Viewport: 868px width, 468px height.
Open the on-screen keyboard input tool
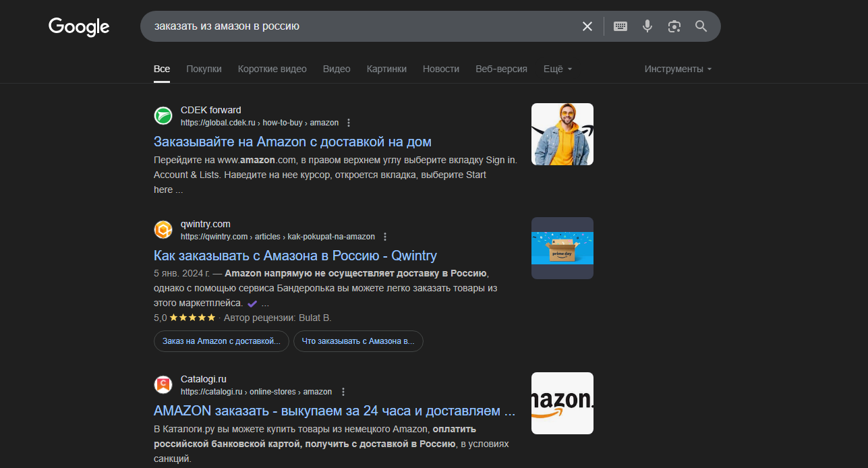620,26
